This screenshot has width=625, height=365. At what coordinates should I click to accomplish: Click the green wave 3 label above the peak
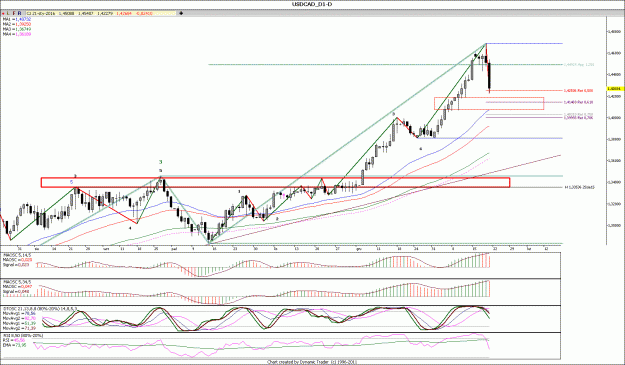161,162
